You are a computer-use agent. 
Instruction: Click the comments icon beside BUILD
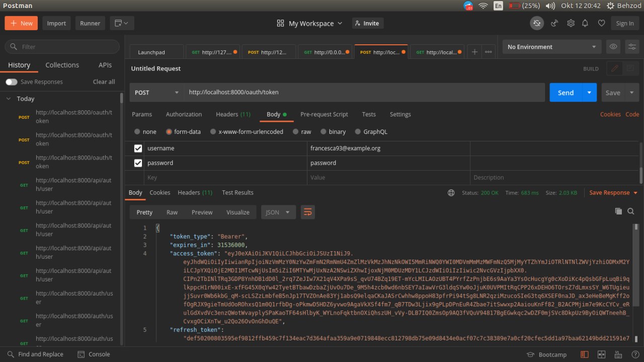(629, 68)
